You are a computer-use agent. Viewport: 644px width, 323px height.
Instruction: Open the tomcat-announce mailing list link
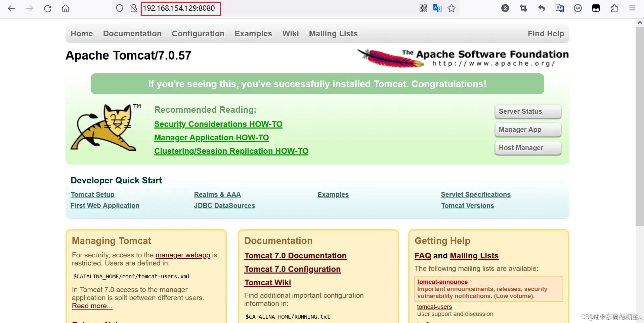442,282
